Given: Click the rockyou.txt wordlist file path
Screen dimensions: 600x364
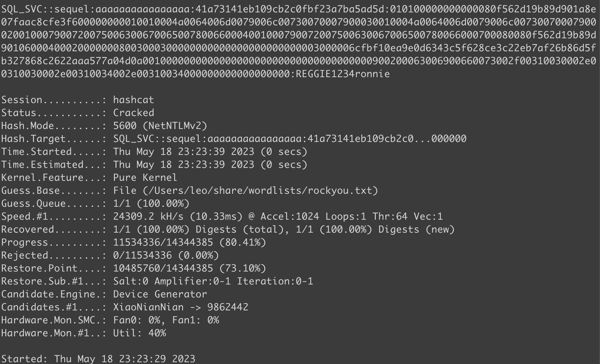Looking at the screenshot, I should click(x=260, y=190).
